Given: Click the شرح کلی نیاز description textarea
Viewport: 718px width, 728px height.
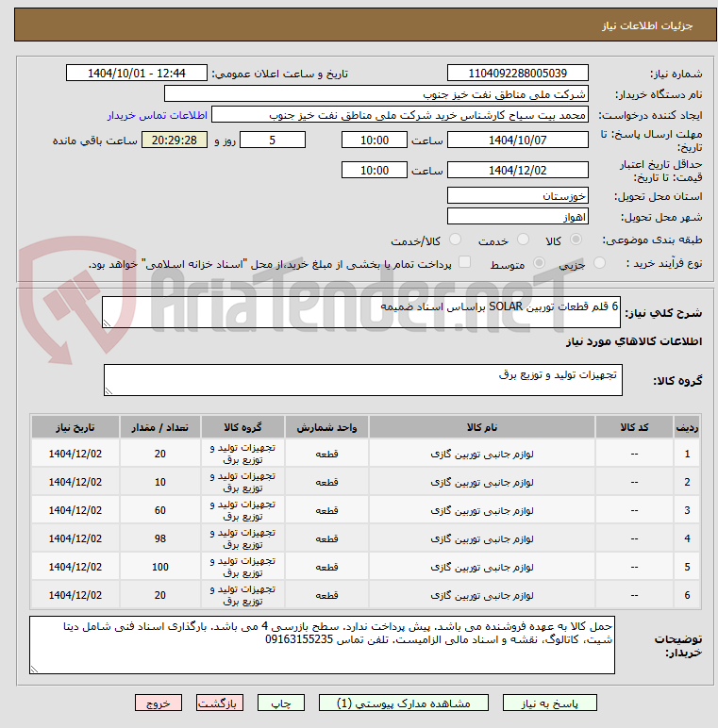Looking at the screenshot, I should tap(360, 312).
